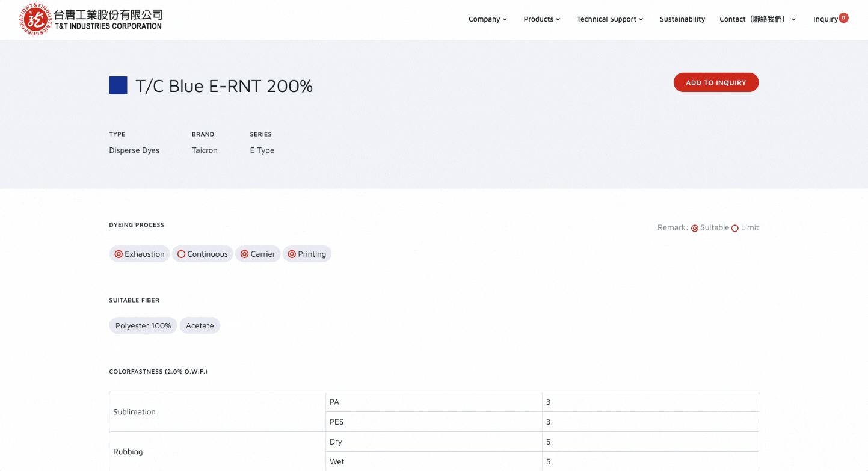This screenshot has height=471, width=868.
Task: Click the inquiry count badge icon
Action: point(843,18)
